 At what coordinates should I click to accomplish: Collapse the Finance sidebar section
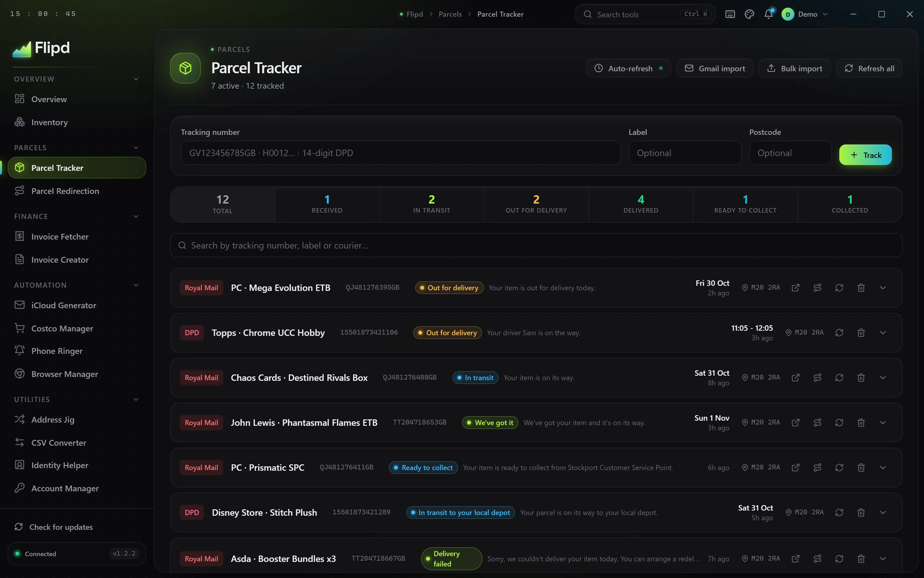point(136,217)
